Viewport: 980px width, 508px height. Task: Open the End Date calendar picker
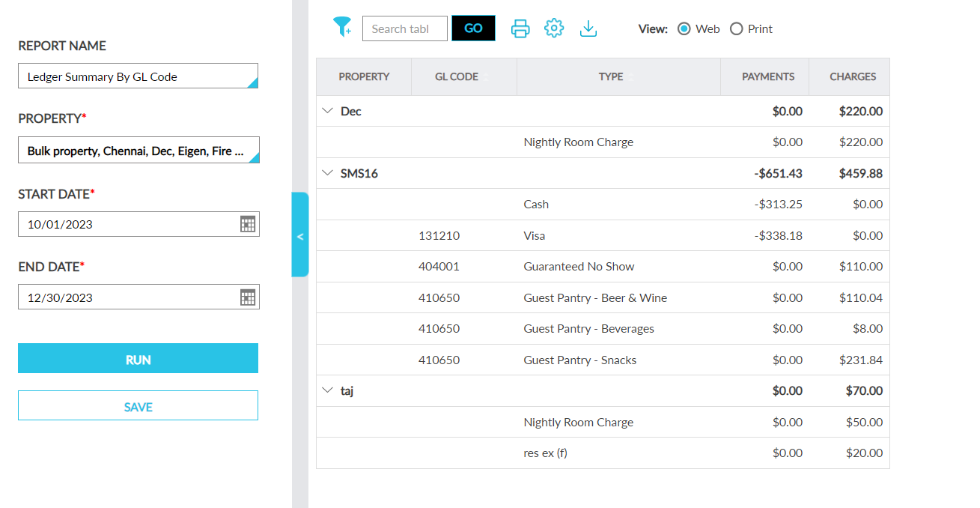248,297
